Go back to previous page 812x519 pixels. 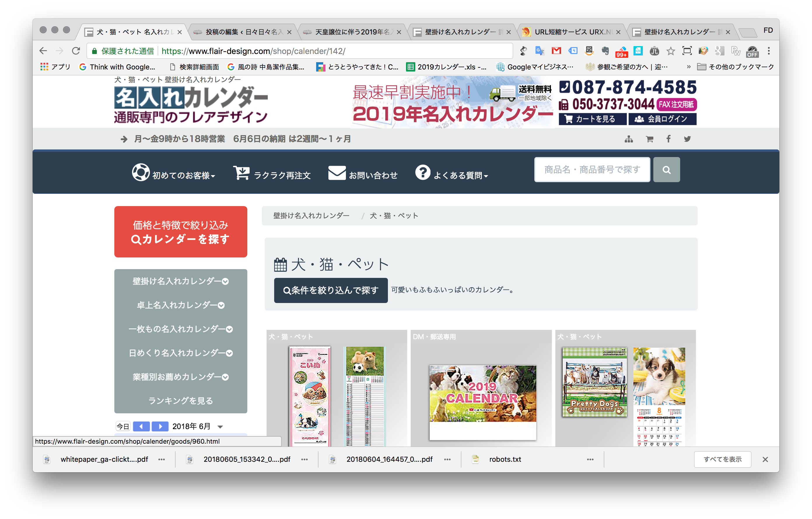click(x=43, y=51)
